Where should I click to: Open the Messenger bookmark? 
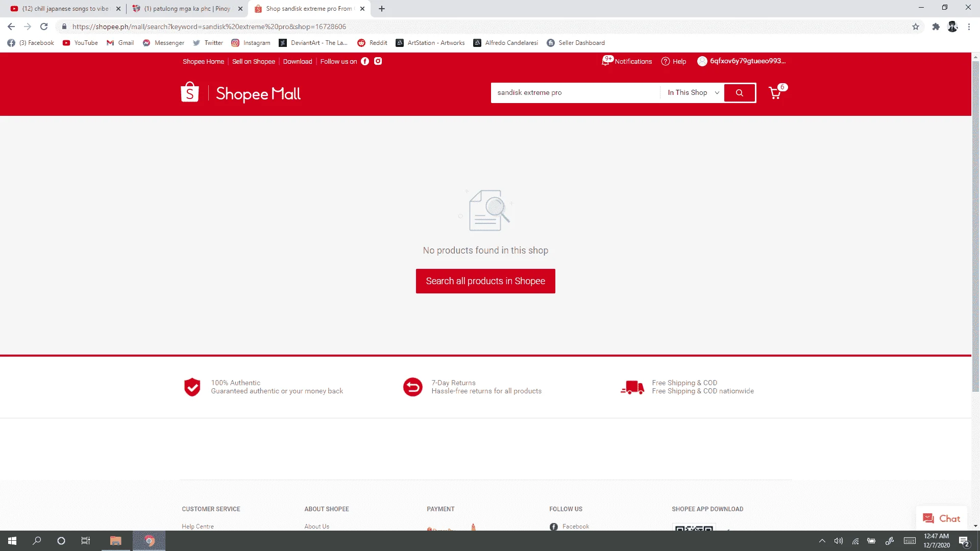click(163, 43)
